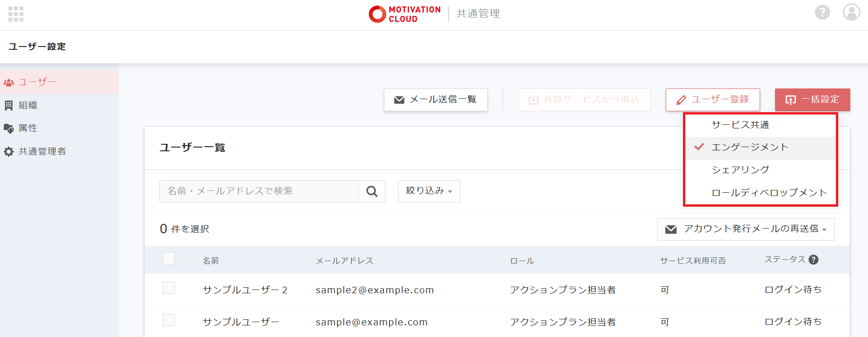Check the box for sample@example.com row
The image size is (868, 337).
[x=169, y=320]
